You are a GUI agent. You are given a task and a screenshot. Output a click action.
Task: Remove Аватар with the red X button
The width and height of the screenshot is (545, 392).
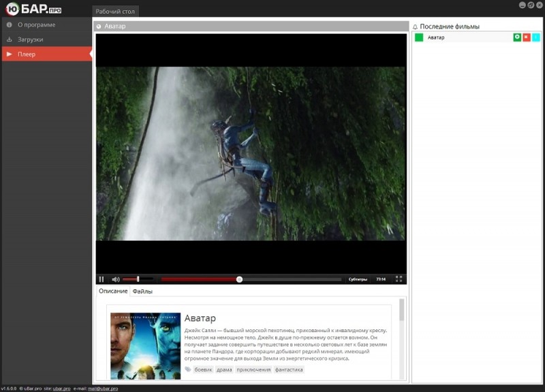click(527, 37)
